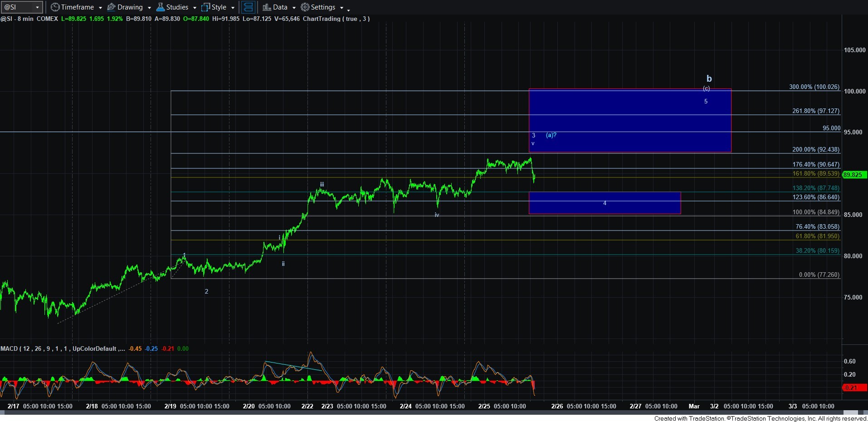This screenshot has width=868, height=422.
Task: Click the Settings gear icon
Action: pyautogui.click(x=305, y=7)
